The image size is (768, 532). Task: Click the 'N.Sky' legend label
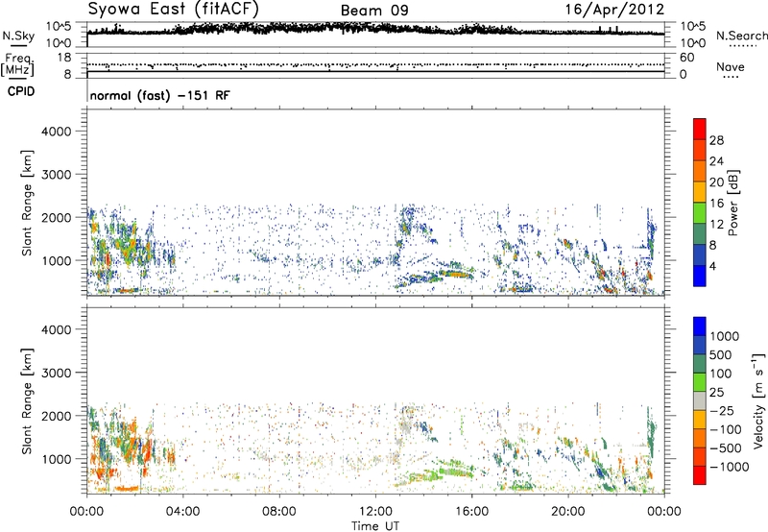18,36
